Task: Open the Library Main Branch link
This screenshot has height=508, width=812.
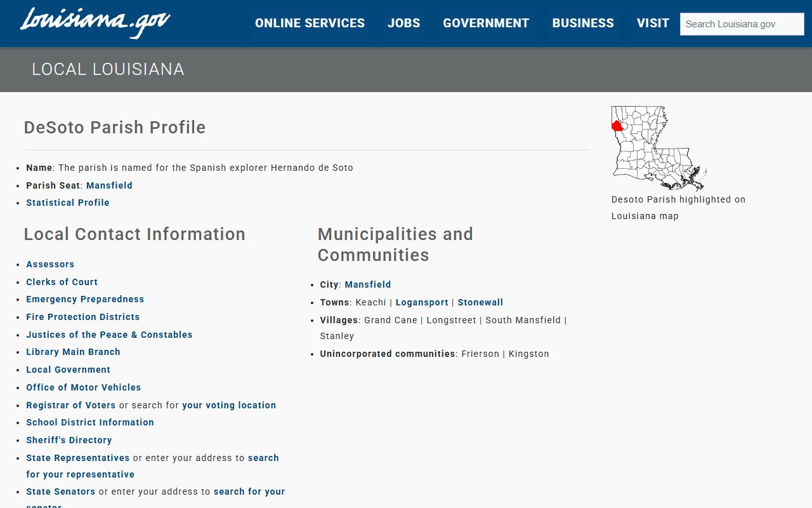Action: click(73, 352)
